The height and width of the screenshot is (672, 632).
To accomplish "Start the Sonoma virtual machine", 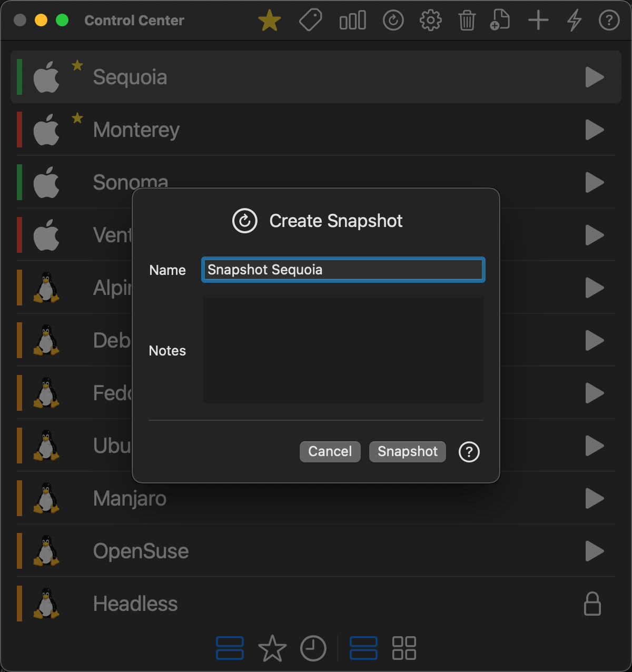I will [x=595, y=183].
